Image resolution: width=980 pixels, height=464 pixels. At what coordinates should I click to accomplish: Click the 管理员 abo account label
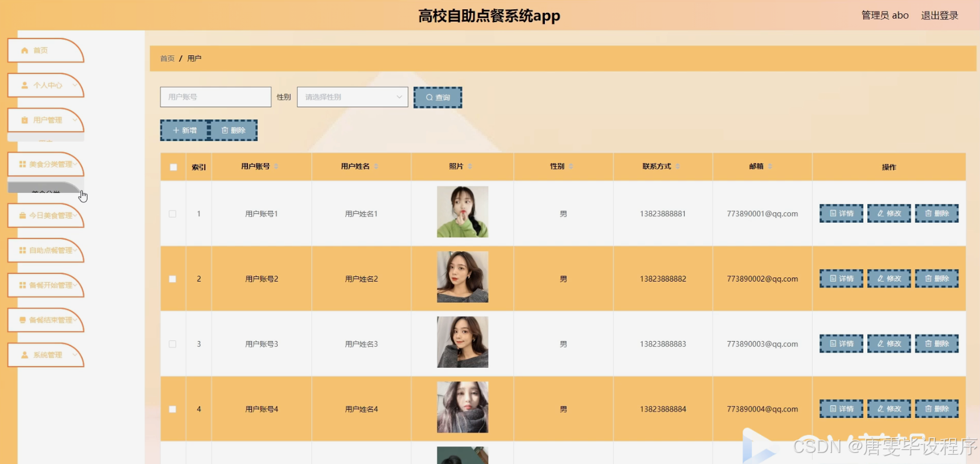885,16
